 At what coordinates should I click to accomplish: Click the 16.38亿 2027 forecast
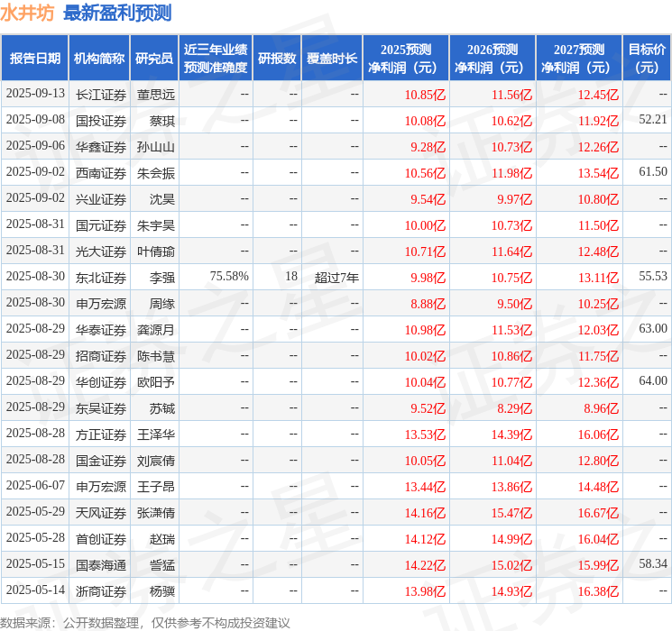pos(598,591)
